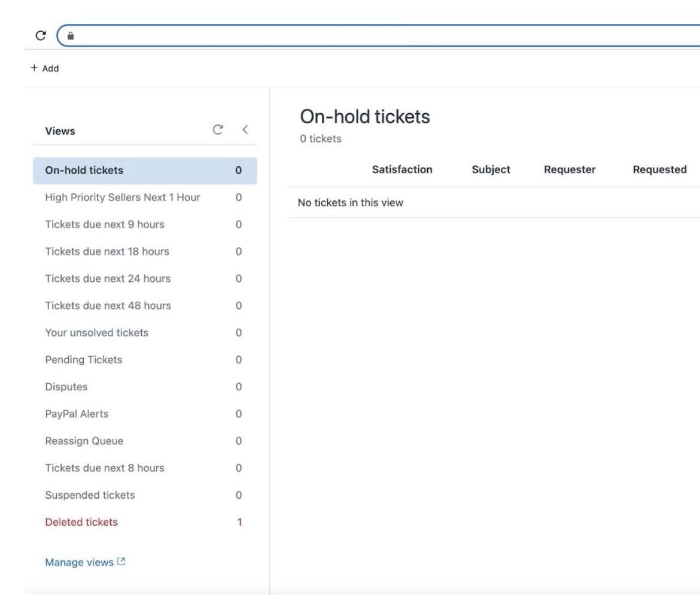Select Your unsolved tickets view

(x=145, y=333)
